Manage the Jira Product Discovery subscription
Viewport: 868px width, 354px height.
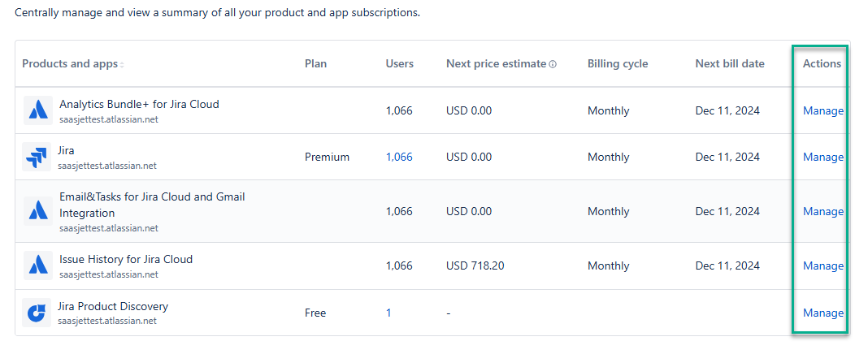coord(822,313)
